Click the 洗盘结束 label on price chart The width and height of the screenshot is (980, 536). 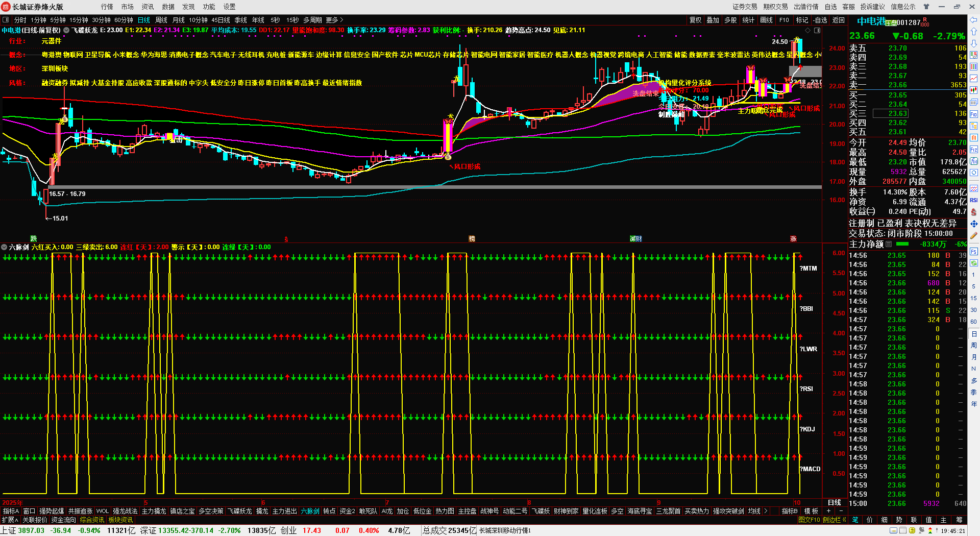tap(646, 93)
